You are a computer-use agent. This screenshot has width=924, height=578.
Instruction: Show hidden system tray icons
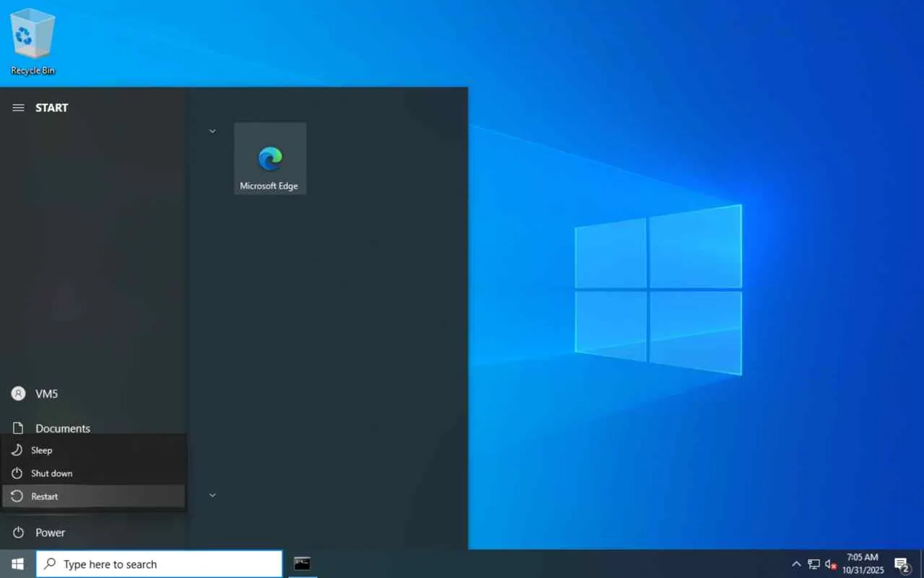point(796,564)
